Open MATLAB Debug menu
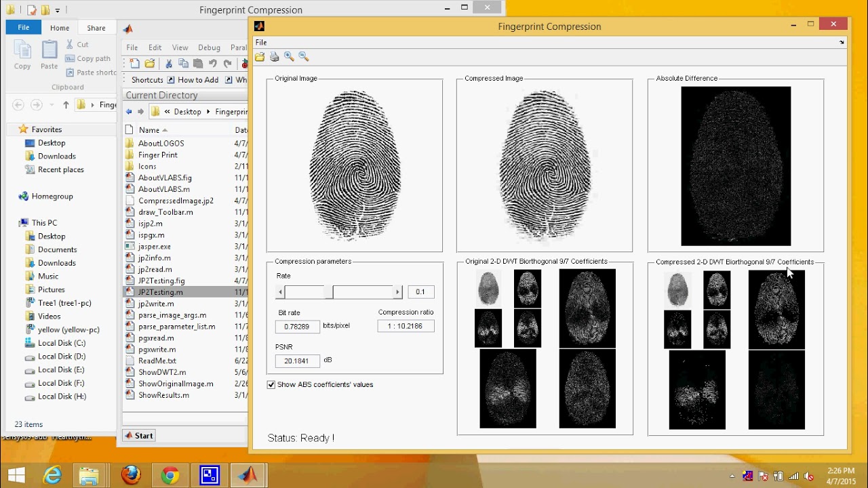868x488 pixels. 209,47
